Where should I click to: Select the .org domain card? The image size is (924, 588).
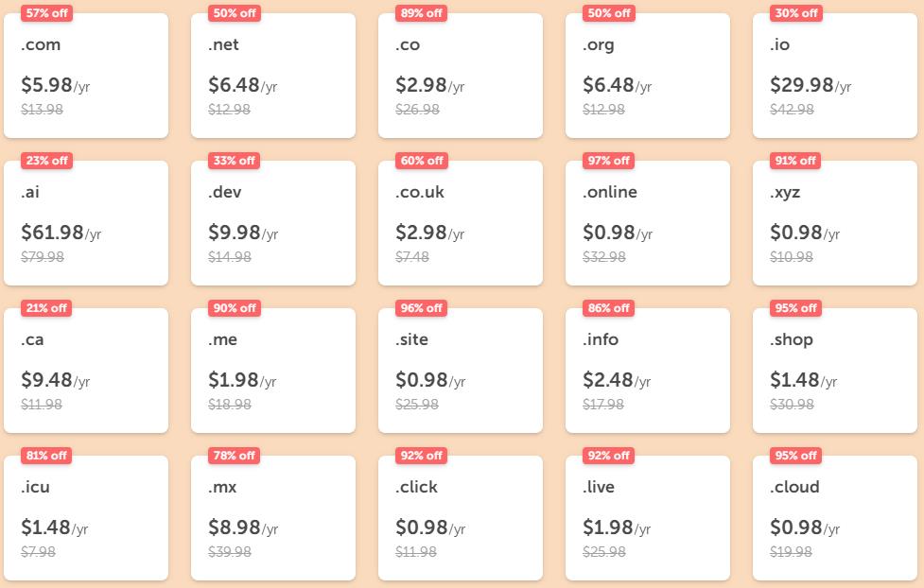tap(648, 76)
